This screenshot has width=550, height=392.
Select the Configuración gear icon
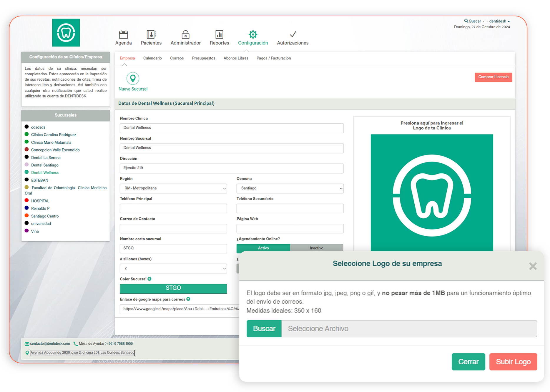253,34
